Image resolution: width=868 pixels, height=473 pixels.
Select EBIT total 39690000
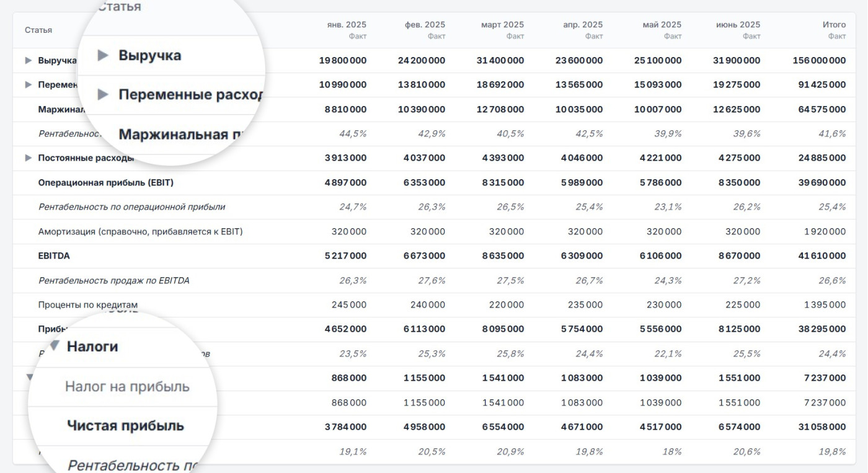click(x=822, y=183)
